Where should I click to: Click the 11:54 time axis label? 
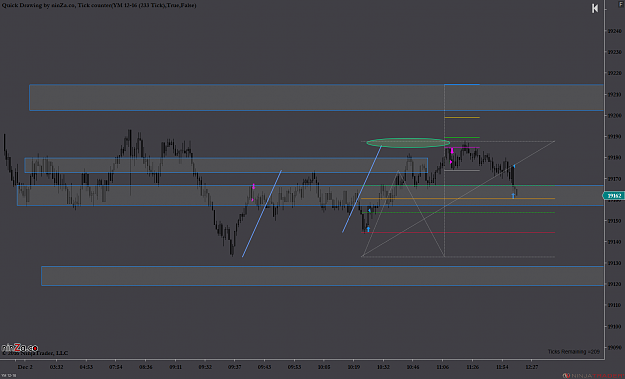tap(502, 367)
